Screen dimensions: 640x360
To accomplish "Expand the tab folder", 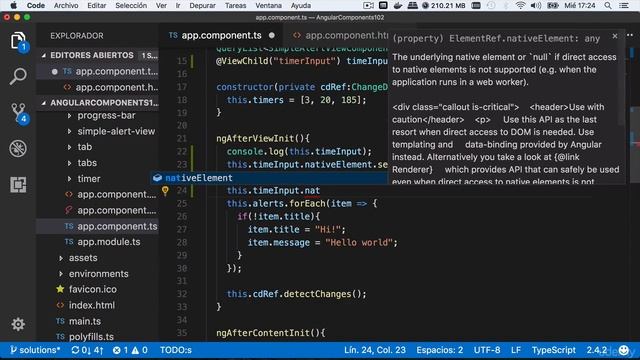I will [x=69, y=147].
